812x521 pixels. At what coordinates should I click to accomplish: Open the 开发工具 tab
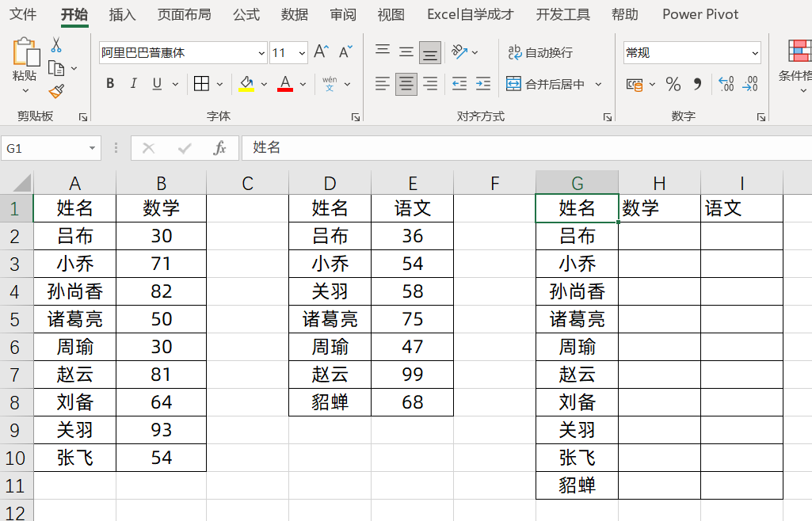(x=562, y=14)
